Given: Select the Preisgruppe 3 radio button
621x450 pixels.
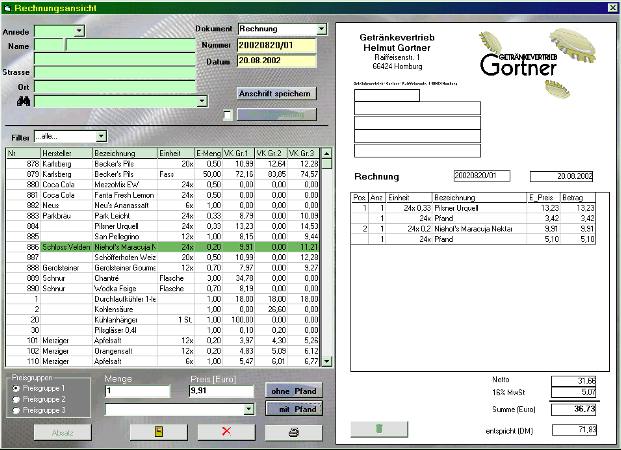Looking at the screenshot, I should click(14, 408).
